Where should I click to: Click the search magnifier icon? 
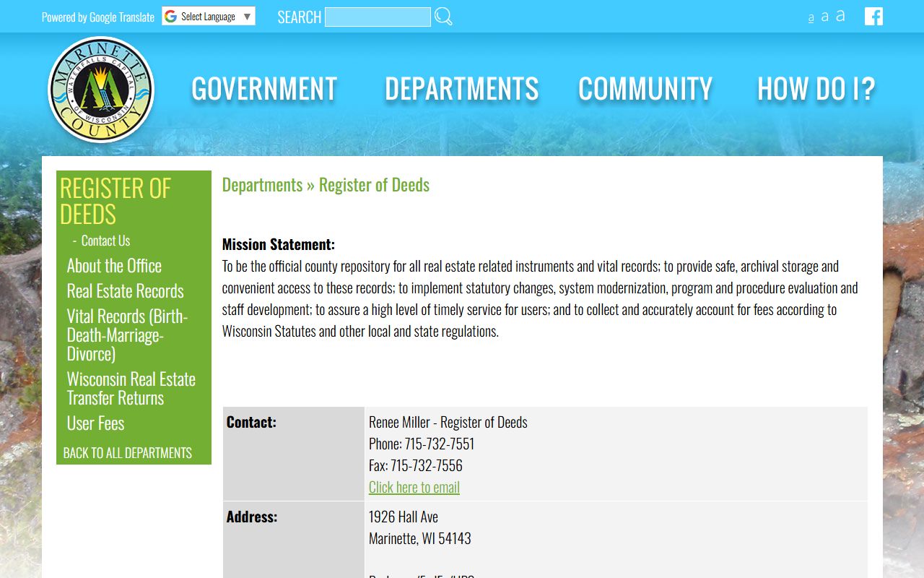[443, 17]
